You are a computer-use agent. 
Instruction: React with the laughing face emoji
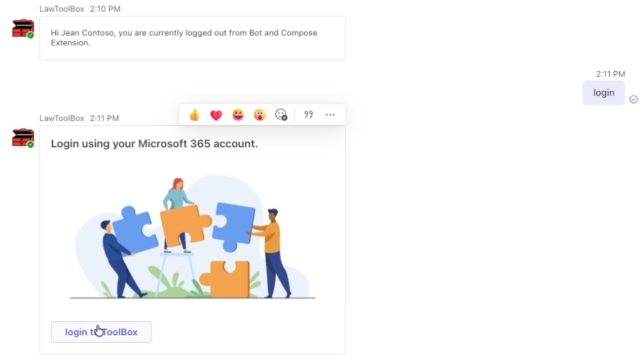click(238, 115)
